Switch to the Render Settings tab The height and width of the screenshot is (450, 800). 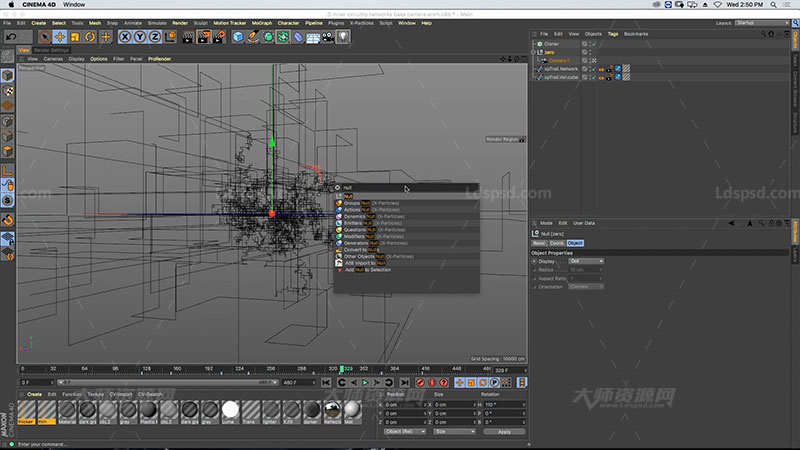[x=52, y=50]
